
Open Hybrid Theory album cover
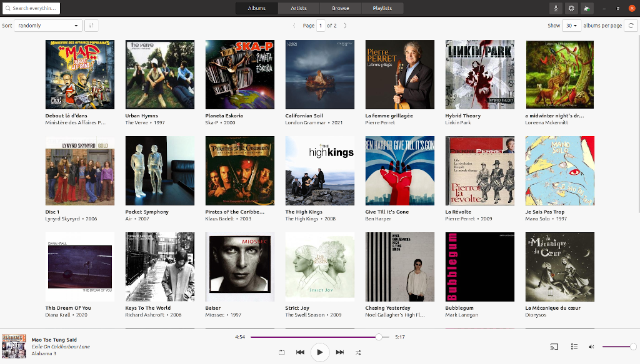tap(480, 74)
